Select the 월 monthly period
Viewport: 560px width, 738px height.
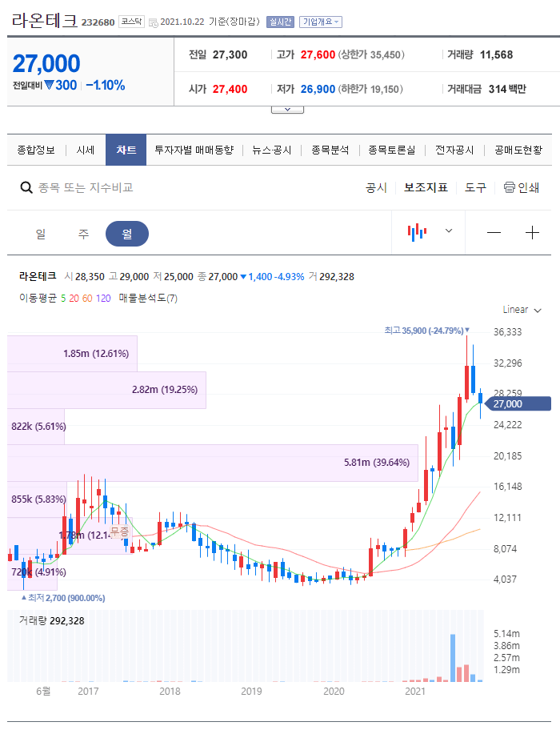coord(127,234)
